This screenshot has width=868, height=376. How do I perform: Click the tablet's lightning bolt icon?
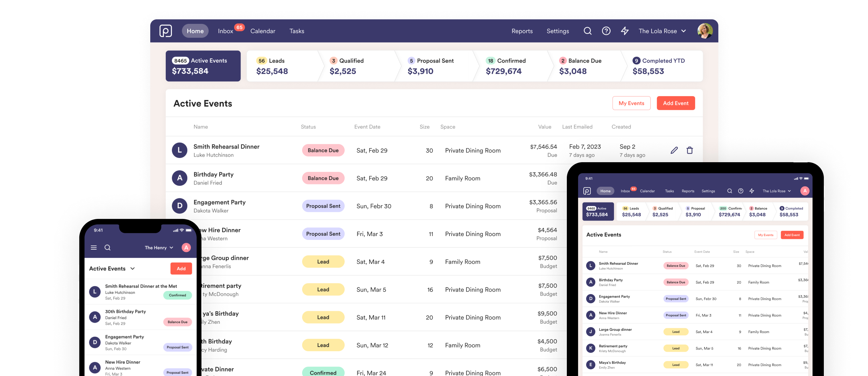click(751, 191)
